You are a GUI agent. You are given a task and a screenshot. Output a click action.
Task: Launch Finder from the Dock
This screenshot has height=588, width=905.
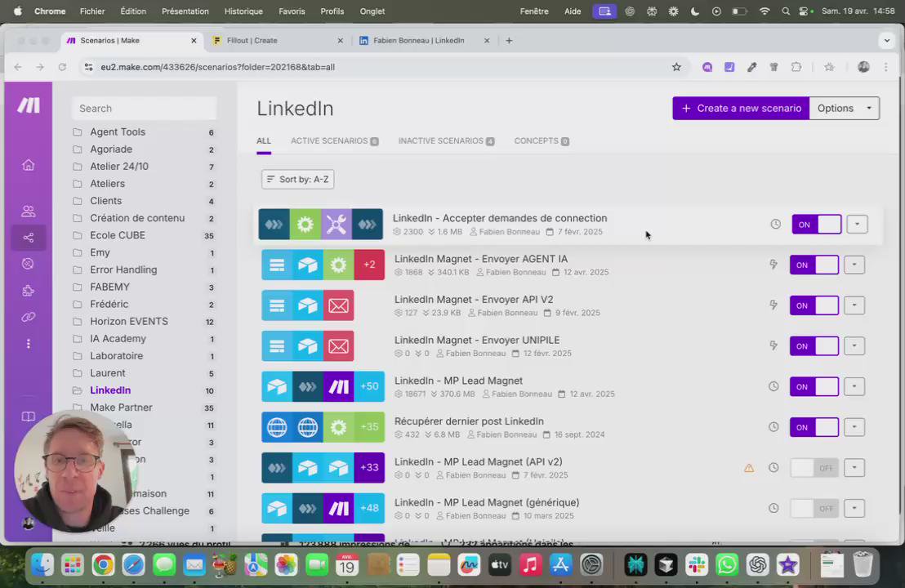click(42, 564)
